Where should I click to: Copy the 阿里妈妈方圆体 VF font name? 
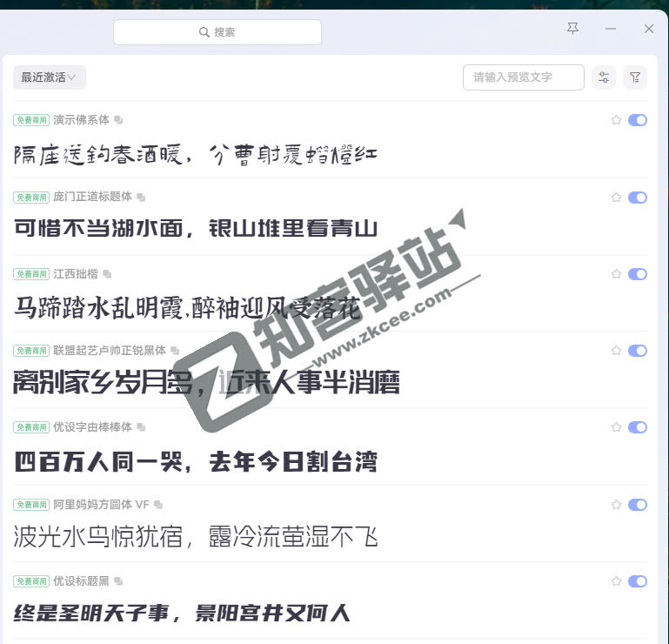[158, 505]
